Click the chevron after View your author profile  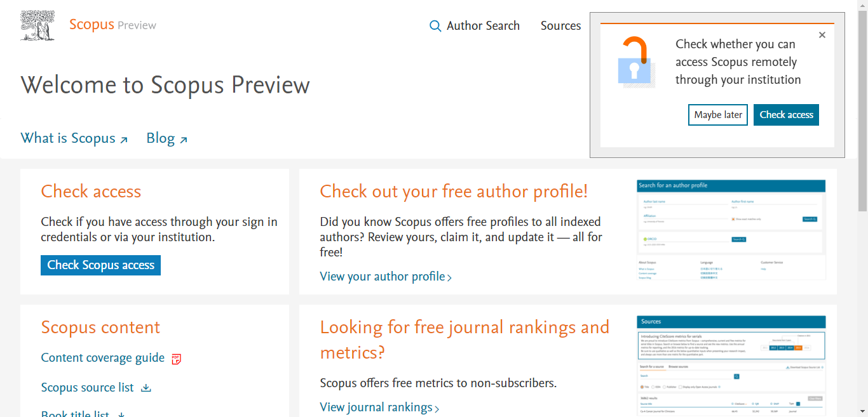[449, 277]
